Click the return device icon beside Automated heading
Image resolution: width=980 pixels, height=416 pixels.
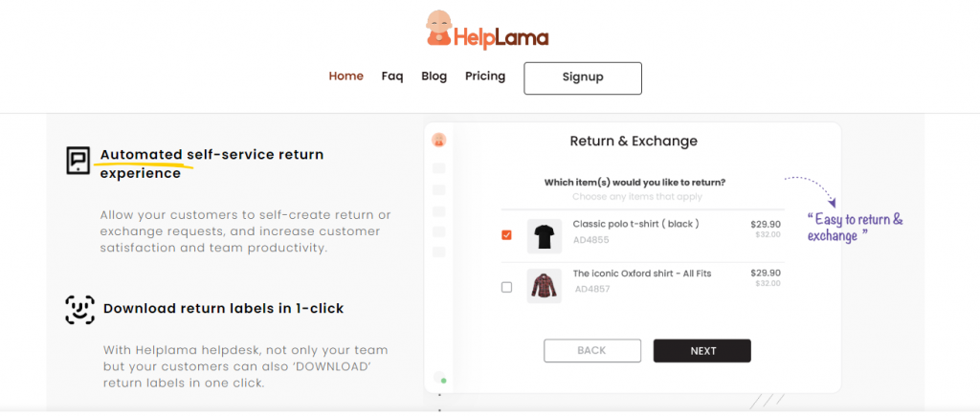78,160
